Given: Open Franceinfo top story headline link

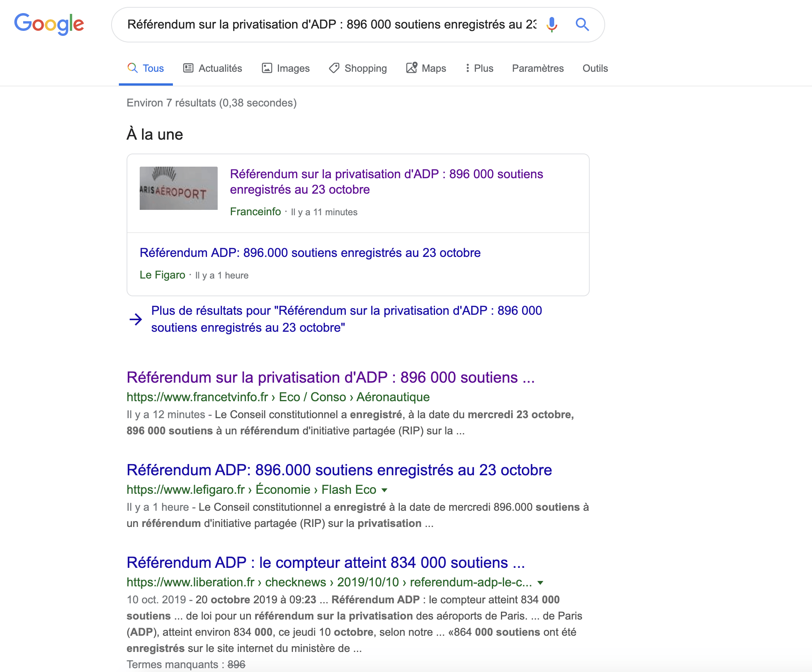Looking at the screenshot, I should click(386, 182).
